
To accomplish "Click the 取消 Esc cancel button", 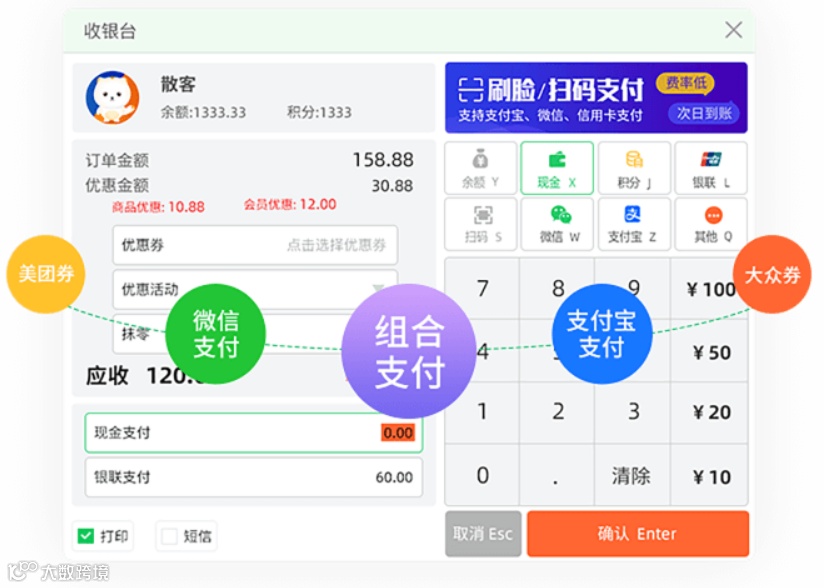I will 483,534.
